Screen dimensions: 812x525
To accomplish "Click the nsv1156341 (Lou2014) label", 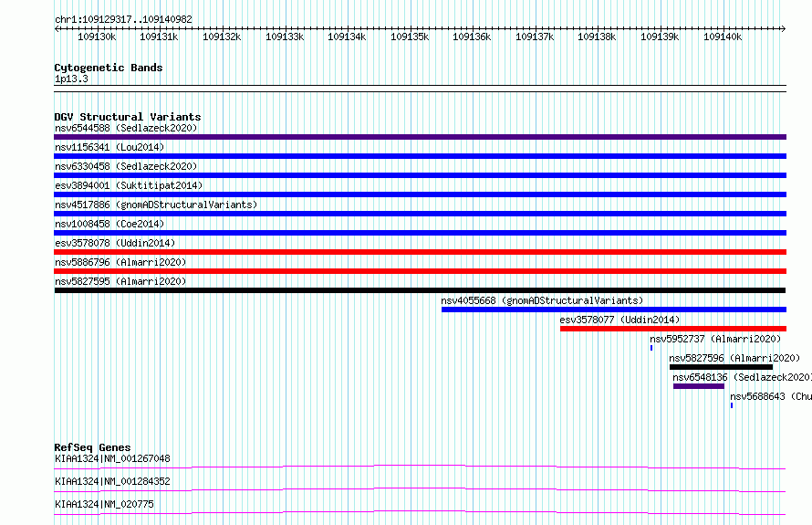I will click(109, 147).
